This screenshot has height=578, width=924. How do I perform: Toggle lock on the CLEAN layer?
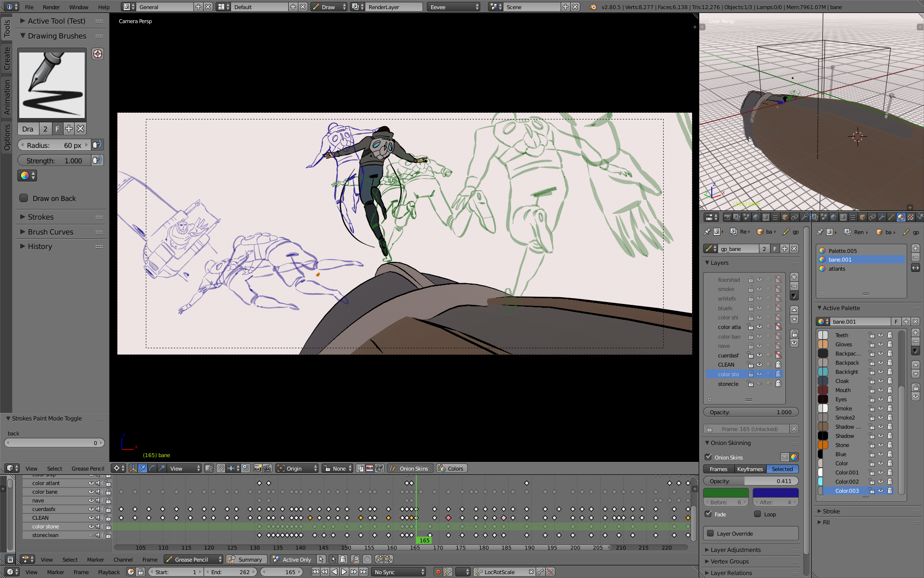(x=750, y=365)
